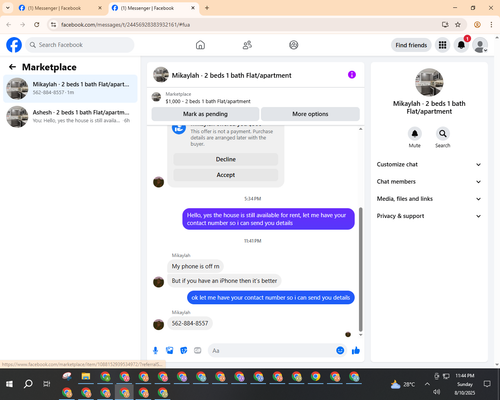
Task: Expand Chat members section
Action: tap(429, 182)
